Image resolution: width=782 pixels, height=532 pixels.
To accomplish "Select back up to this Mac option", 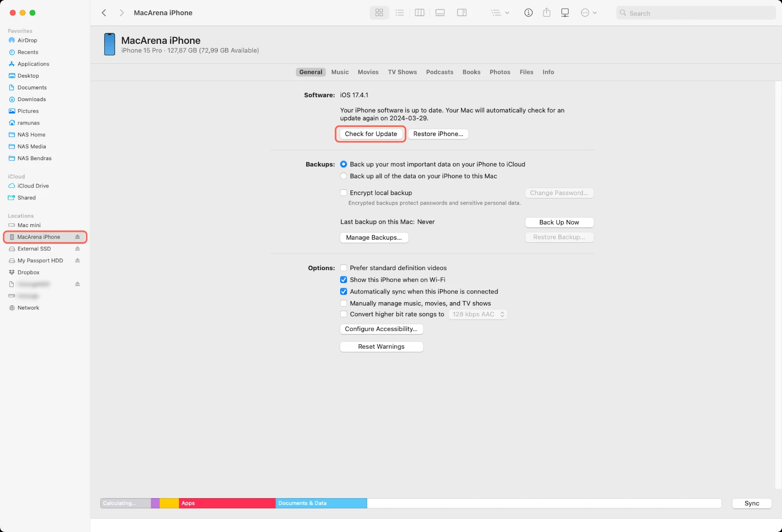I will [x=344, y=176].
